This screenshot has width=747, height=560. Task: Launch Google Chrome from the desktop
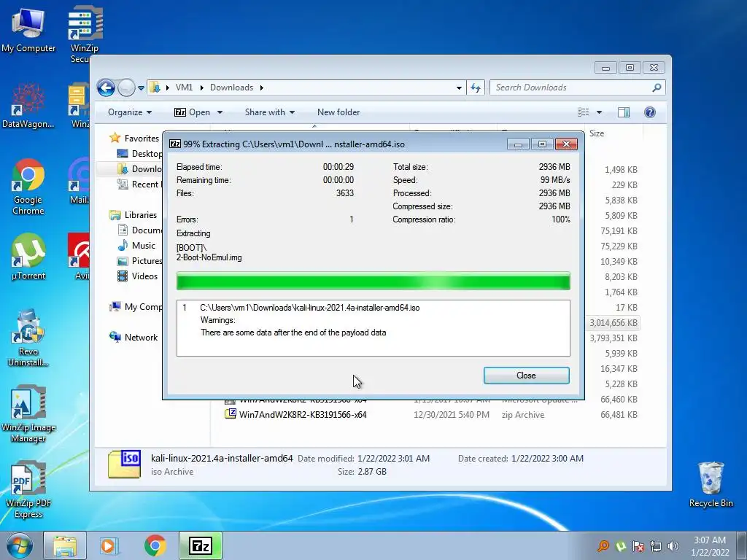(28, 186)
